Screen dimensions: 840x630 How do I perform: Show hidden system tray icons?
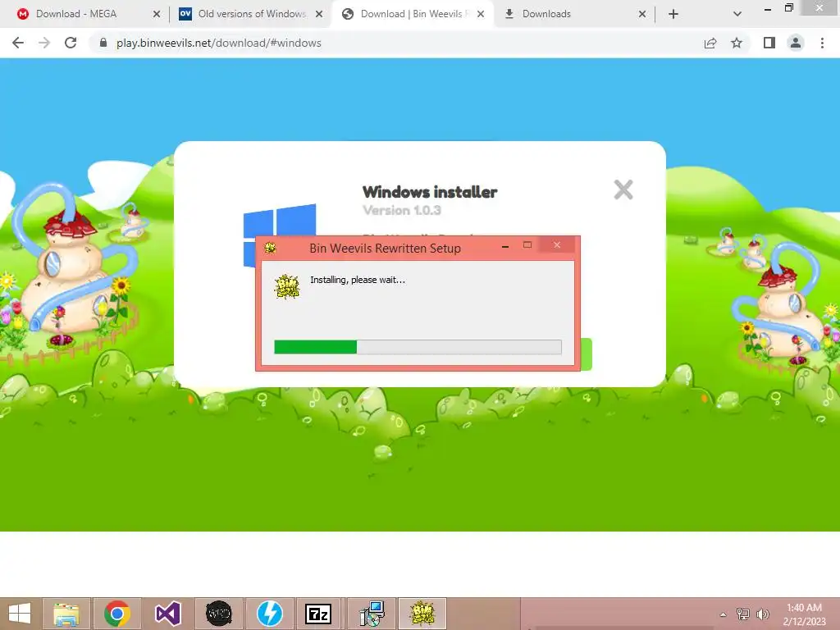(724, 614)
